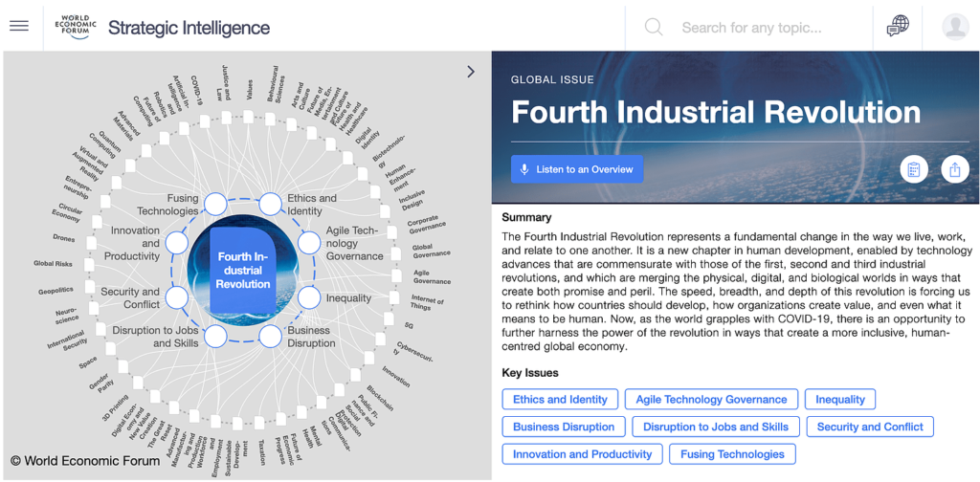Select Innovation and Productivity key issue tag
The height and width of the screenshot is (482, 980).
tap(582, 454)
